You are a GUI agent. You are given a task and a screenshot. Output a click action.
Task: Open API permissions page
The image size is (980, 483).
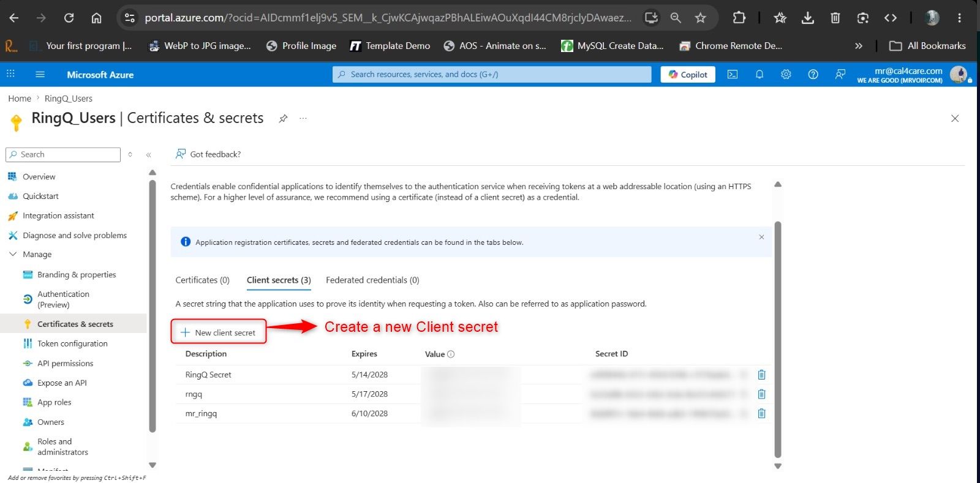(x=65, y=364)
